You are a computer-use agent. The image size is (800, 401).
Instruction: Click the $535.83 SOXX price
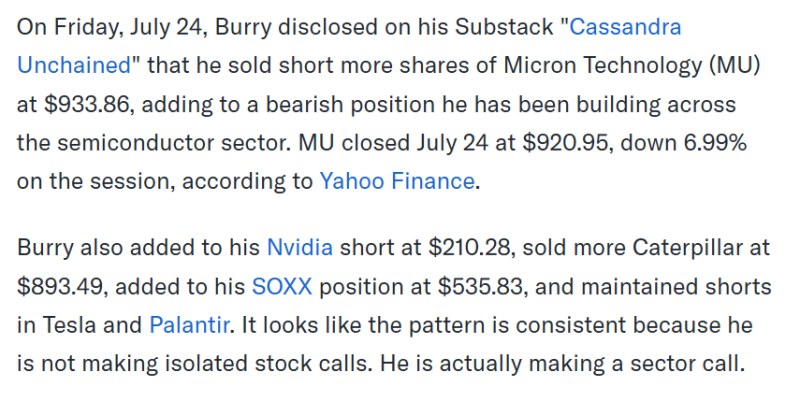click(480, 287)
